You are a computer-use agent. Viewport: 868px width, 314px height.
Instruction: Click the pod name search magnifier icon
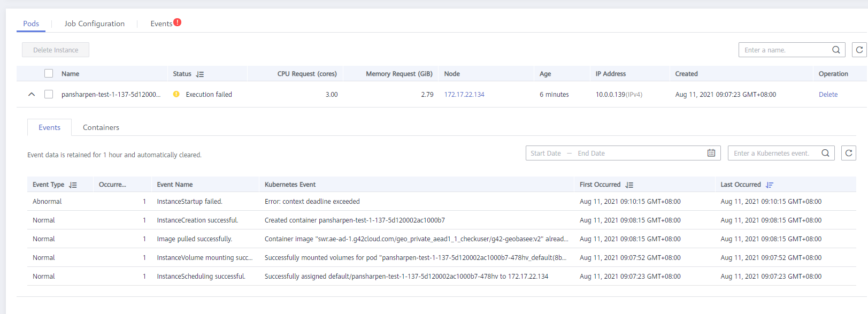[x=836, y=50]
